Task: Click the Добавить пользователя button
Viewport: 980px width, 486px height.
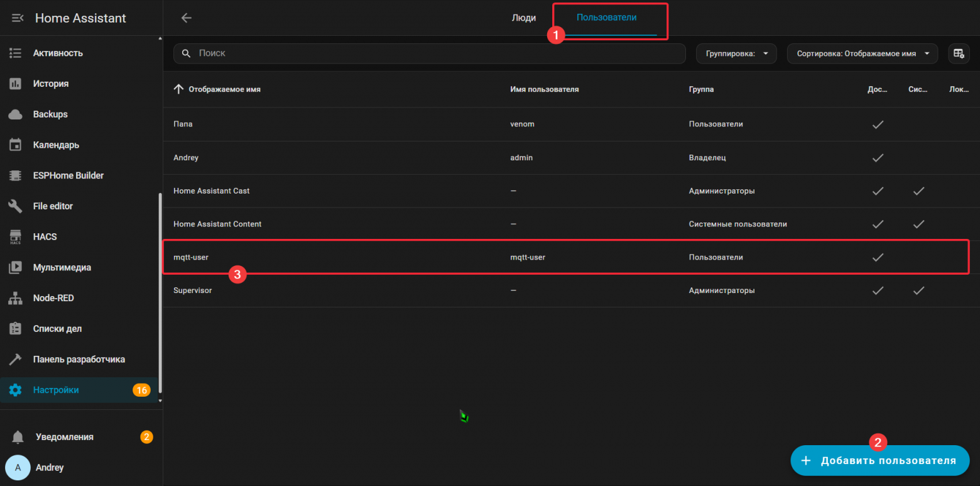Action: click(x=880, y=461)
